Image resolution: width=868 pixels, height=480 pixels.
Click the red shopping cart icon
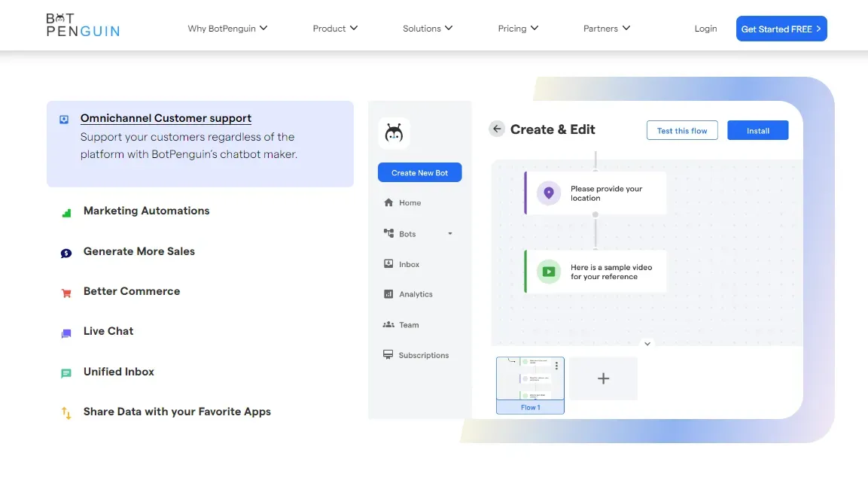(66, 293)
